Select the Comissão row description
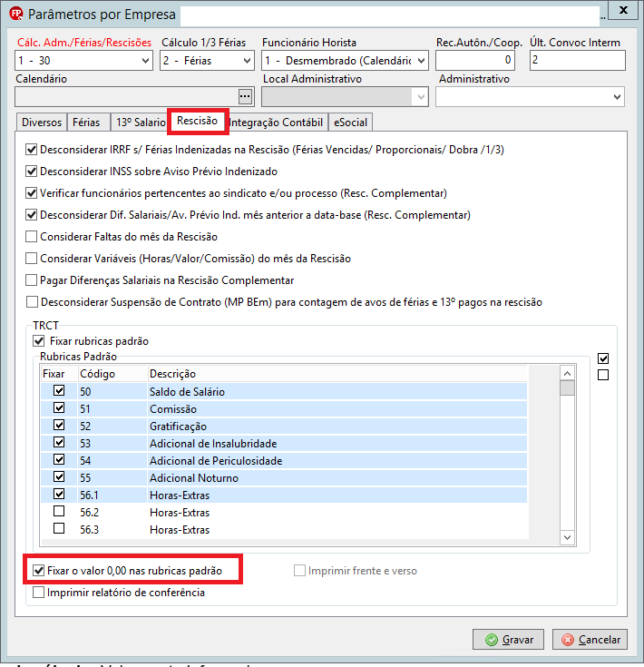 173,409
